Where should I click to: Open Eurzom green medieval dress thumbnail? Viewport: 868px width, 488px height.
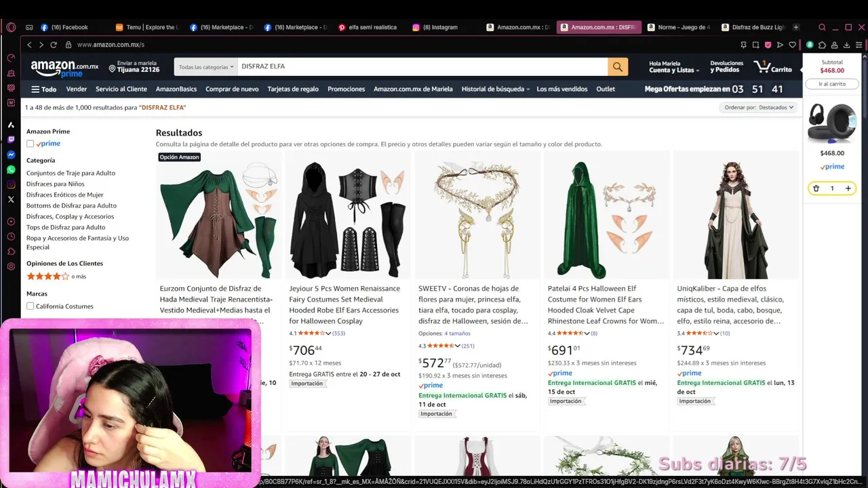tap(218, 217)
